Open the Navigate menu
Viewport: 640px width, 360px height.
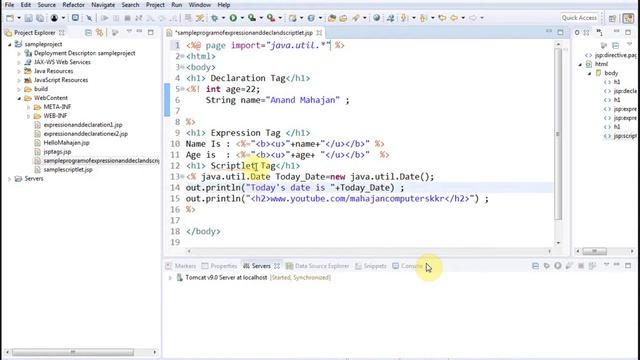point(103,5)
